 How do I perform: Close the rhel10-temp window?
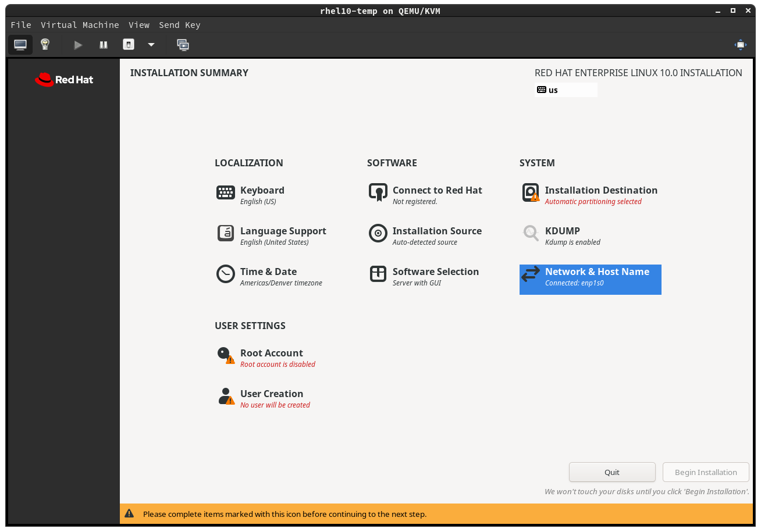click(748, 10)
